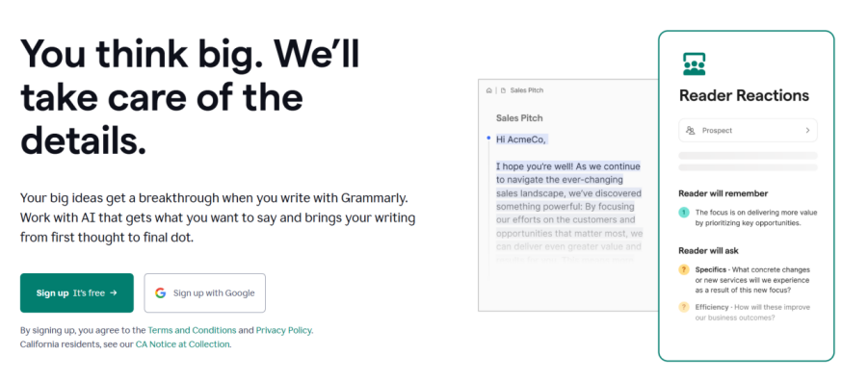Click the home icon in Sales Pitch breadcrumb

pos(488,90)
